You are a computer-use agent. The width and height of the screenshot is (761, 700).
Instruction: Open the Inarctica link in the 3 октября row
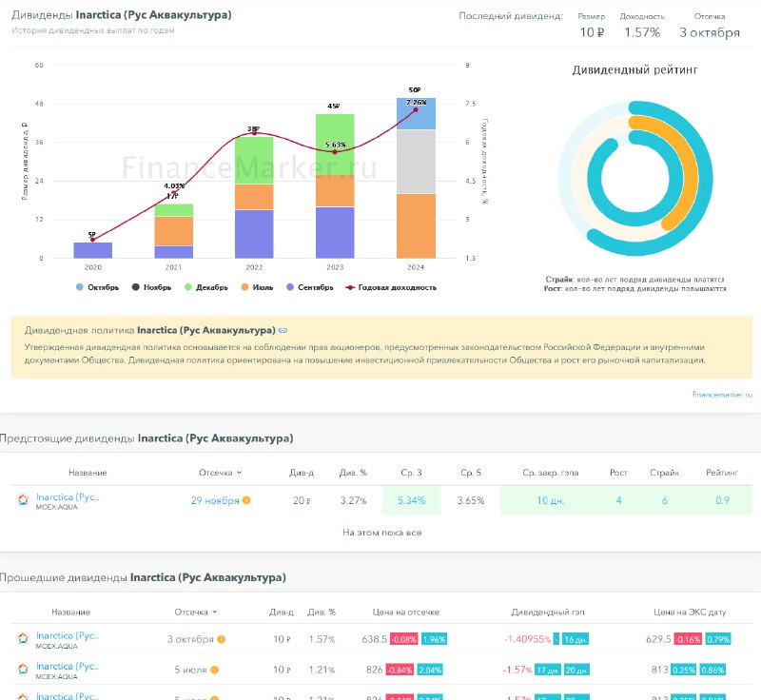tap(68, 636)
